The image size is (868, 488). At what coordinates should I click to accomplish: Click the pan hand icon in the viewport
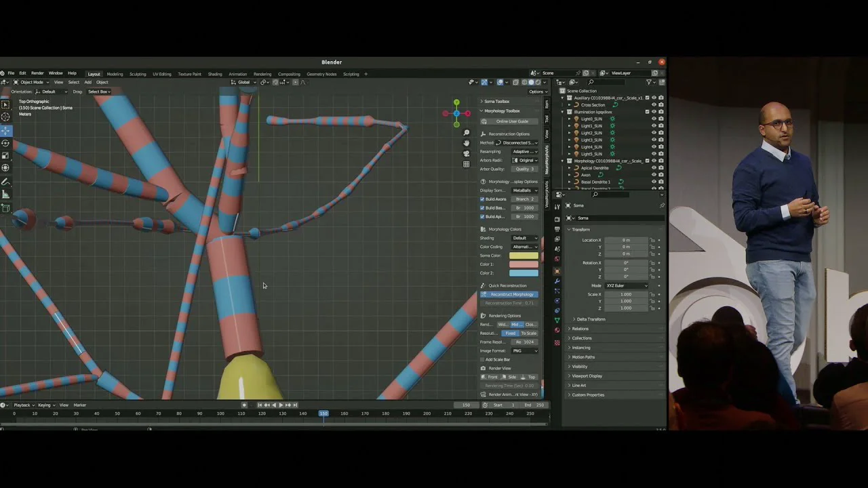pyautogui.click(x=467, y=143)
